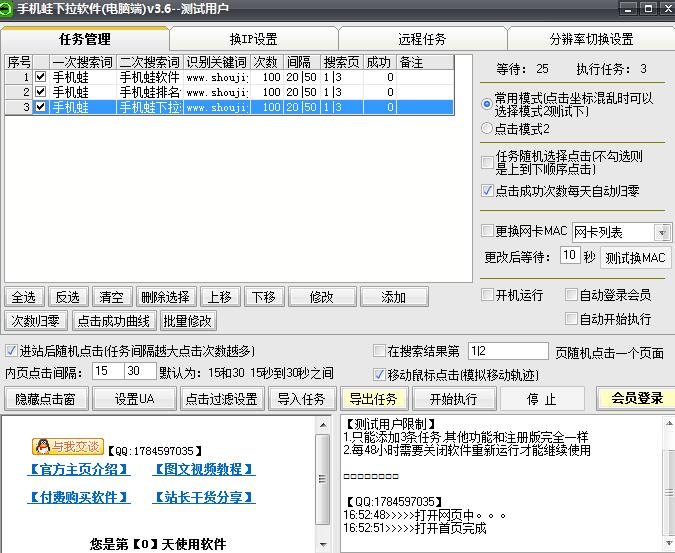Open the 远程任务 tab
The image size is (675, 553).
coord(422,39)
